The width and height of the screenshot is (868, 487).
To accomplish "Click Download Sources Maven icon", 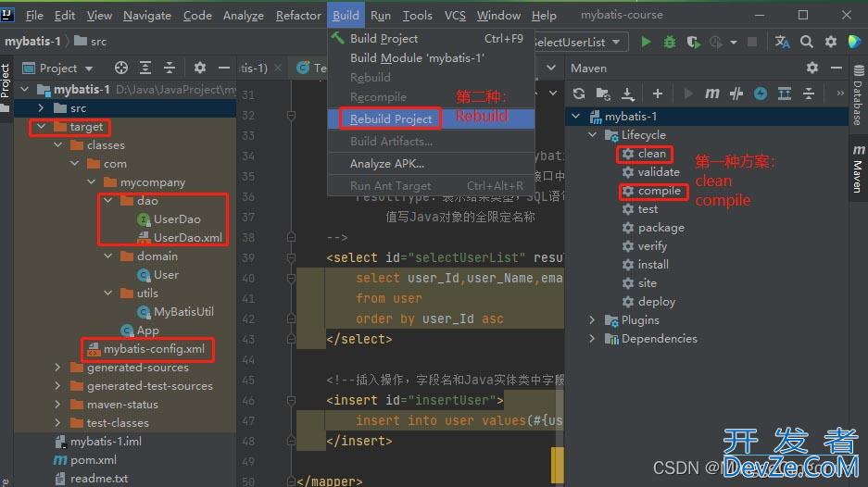I will [x=627, y=94].
